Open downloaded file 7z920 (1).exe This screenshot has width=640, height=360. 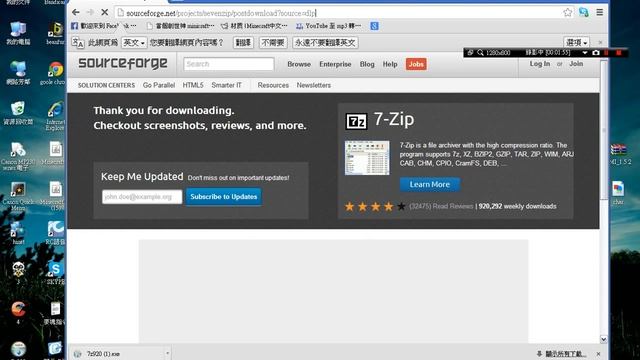[103, 354]
